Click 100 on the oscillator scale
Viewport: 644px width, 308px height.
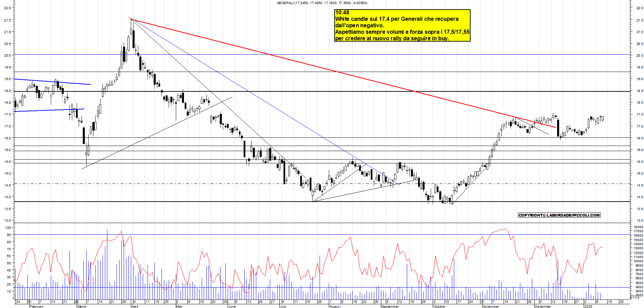tap(8, 228)
